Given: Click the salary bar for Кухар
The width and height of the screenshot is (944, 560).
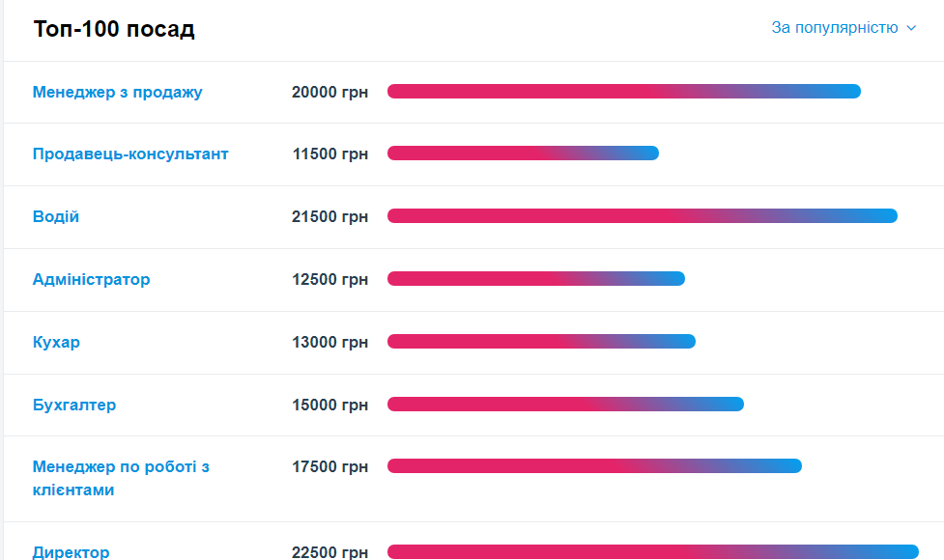Looking at the screenshot, I should 541,342.
